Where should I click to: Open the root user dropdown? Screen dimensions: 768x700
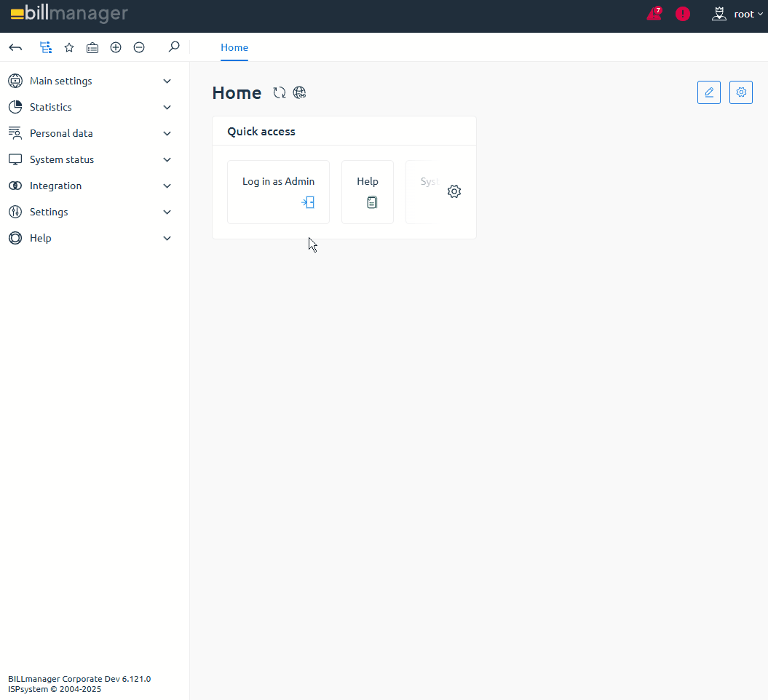point(737,14)
